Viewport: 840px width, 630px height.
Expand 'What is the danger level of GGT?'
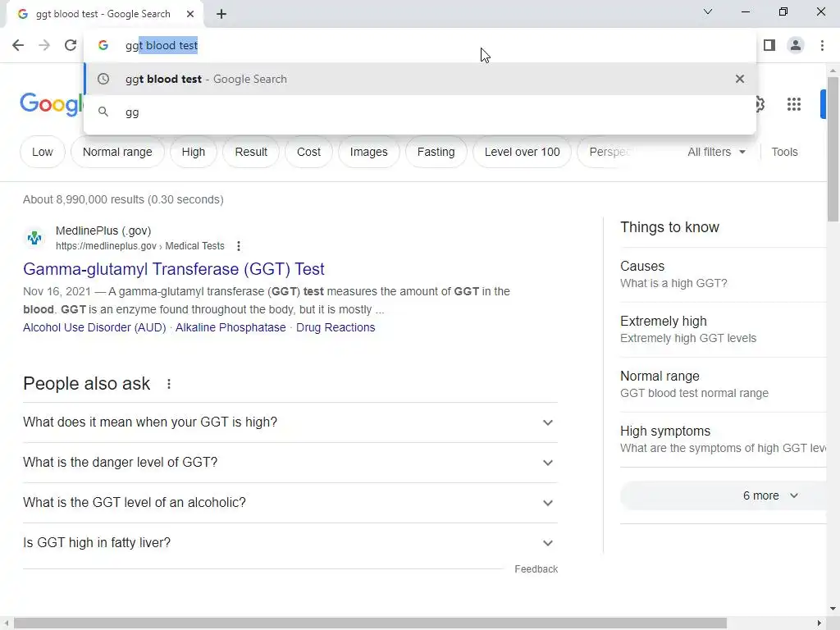290,463
